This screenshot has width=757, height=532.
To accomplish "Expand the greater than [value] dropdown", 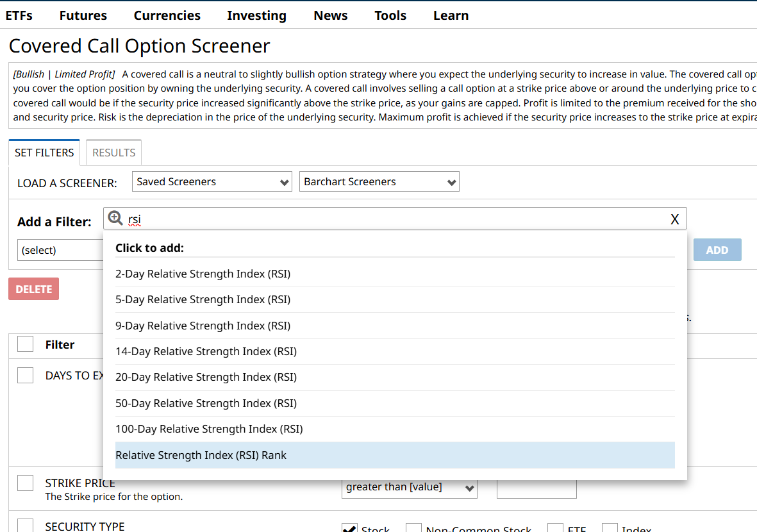I will 410,488.
